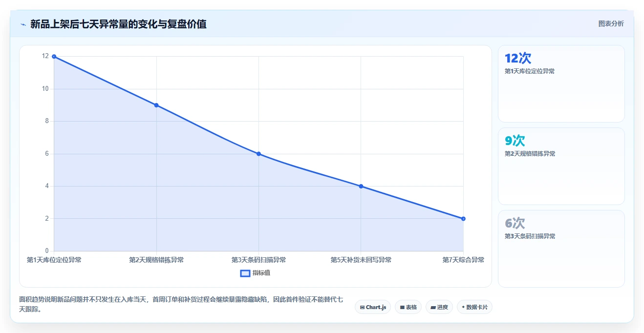The image size is (644, 333).
Task: Click x-axis label 第3天条码扫描异常
Action: (x=258, y=260)
